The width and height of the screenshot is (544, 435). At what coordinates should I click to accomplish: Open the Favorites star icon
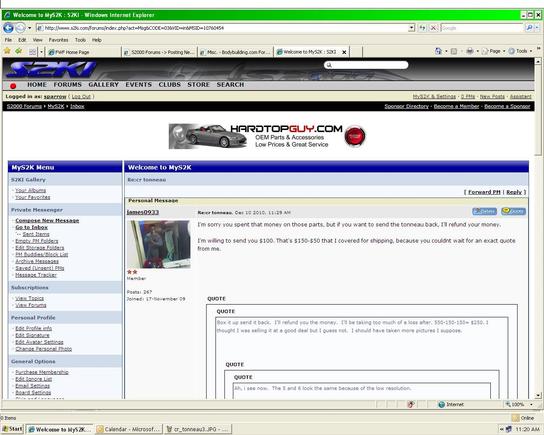point(7,51)
